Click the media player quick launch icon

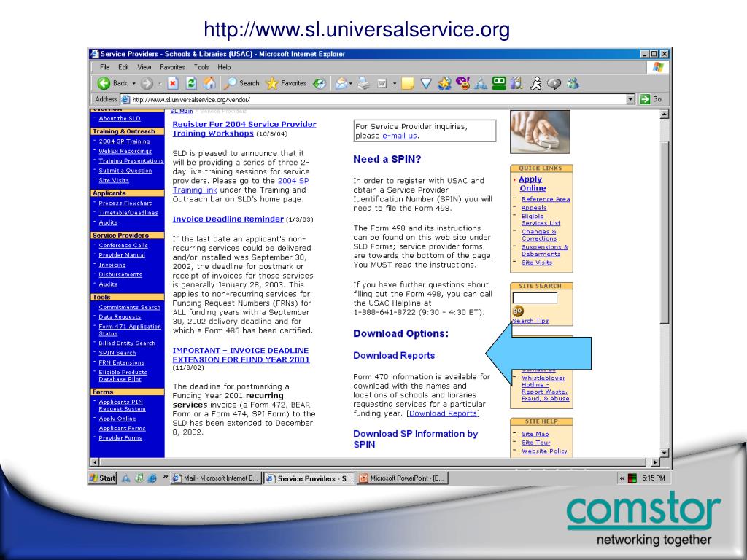point(139,478)
